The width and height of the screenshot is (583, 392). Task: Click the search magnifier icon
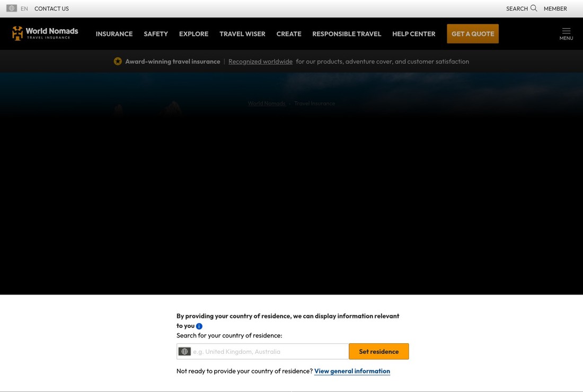coord(534,8)
